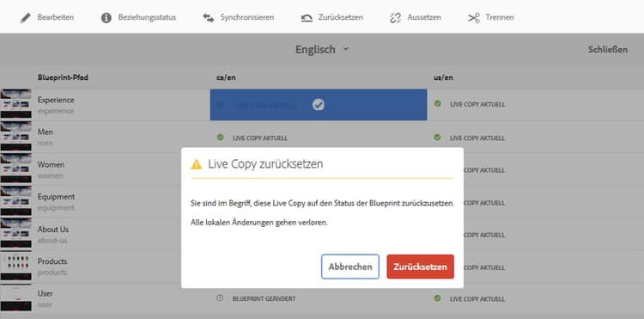This screenshot has height=319, width=644.
Task: Click the clock icon beside Blueprint geändert
Action: 220,298
